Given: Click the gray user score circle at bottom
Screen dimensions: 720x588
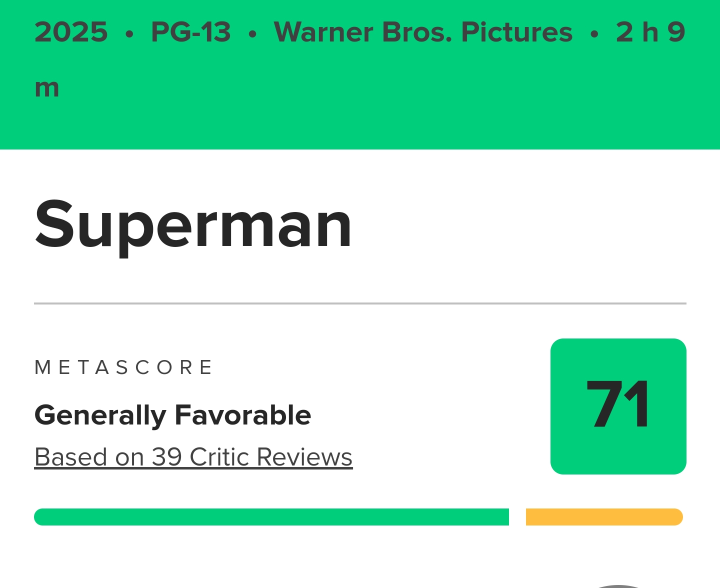Looking at the screenshot, I should 618,586.
